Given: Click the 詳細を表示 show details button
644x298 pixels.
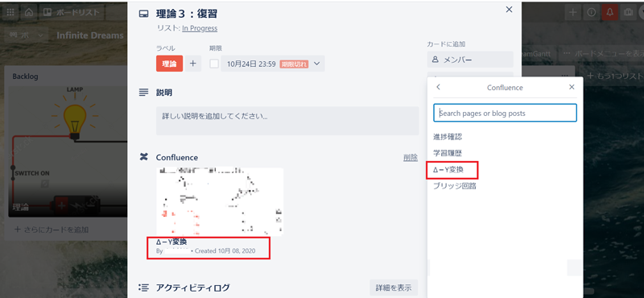Looking at the screenshot, I should 394,288.
